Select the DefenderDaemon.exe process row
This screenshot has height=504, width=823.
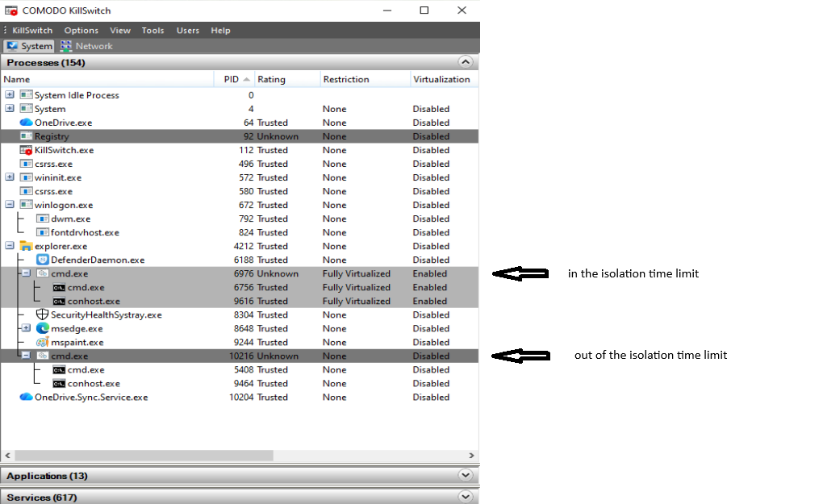pos(240,260)
